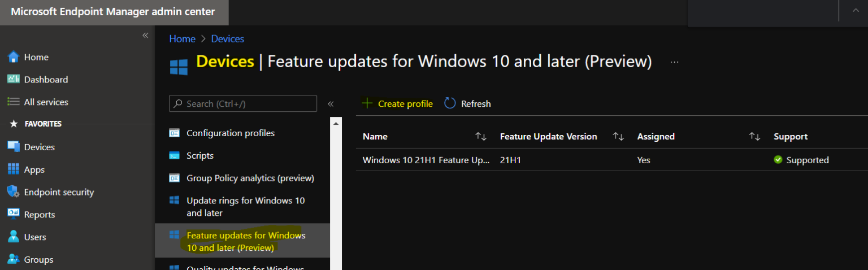
Task: Collapse the left navigation sidebar
Action: (145, 36)
